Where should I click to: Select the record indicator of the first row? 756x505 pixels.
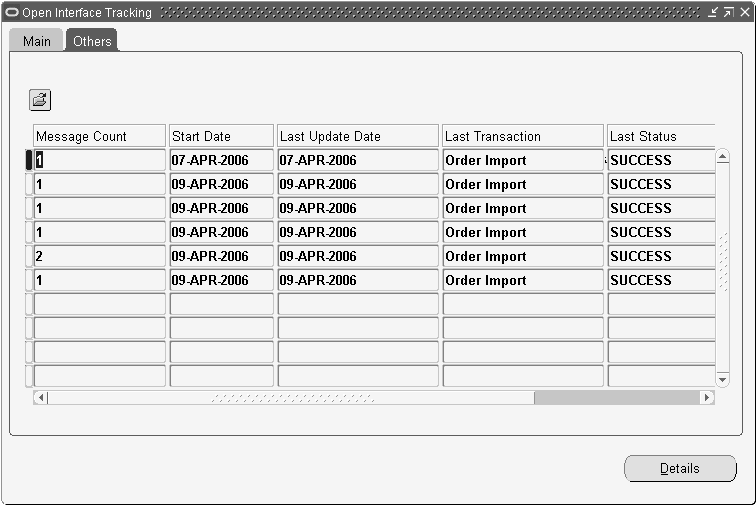pos(29,160)
